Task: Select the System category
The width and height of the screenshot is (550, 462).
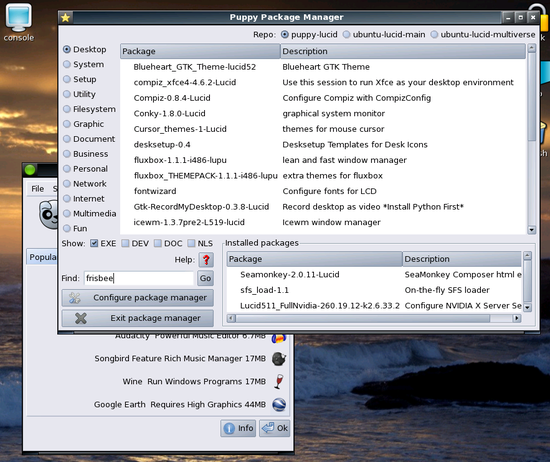Action: [83, 64]
